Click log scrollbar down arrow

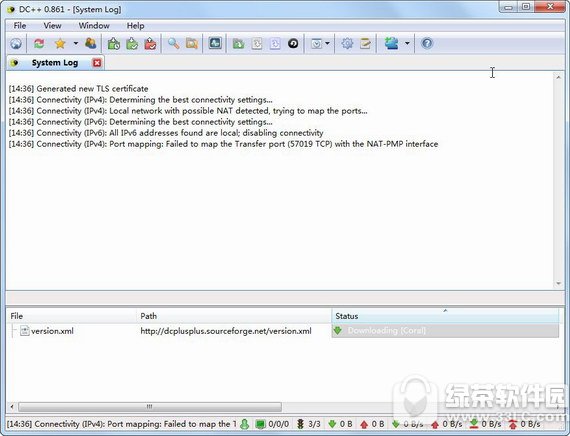[x=558, y=284]
